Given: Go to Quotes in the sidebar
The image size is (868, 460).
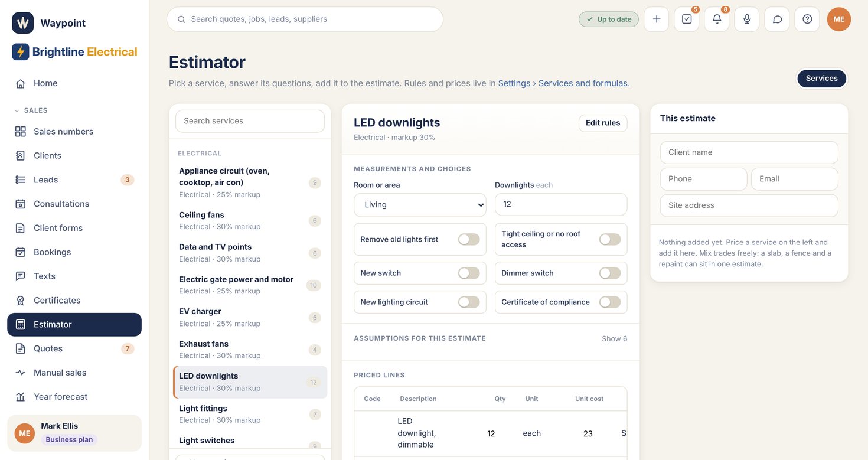Looking at the screenshot, I should coord(74,348).
